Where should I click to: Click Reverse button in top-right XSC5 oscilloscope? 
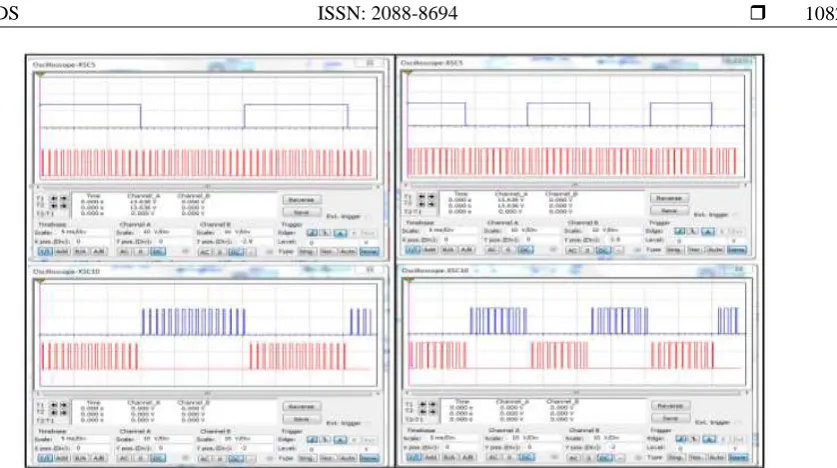click(x=669, y=198)
